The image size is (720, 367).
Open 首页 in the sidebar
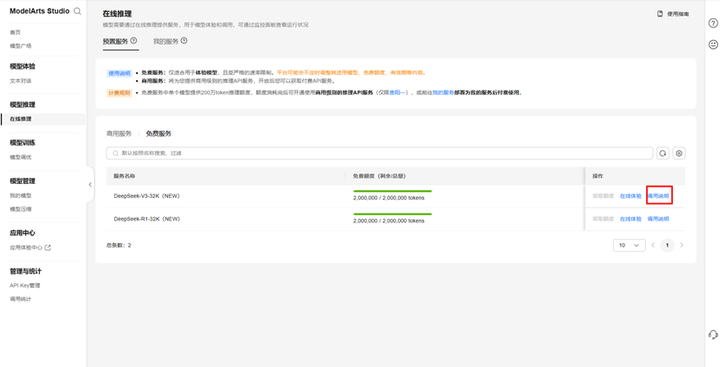click(15, 32)
